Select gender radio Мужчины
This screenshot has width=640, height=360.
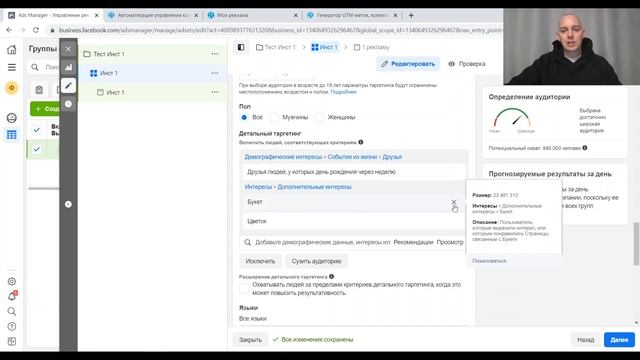click(x=274, y=118)
